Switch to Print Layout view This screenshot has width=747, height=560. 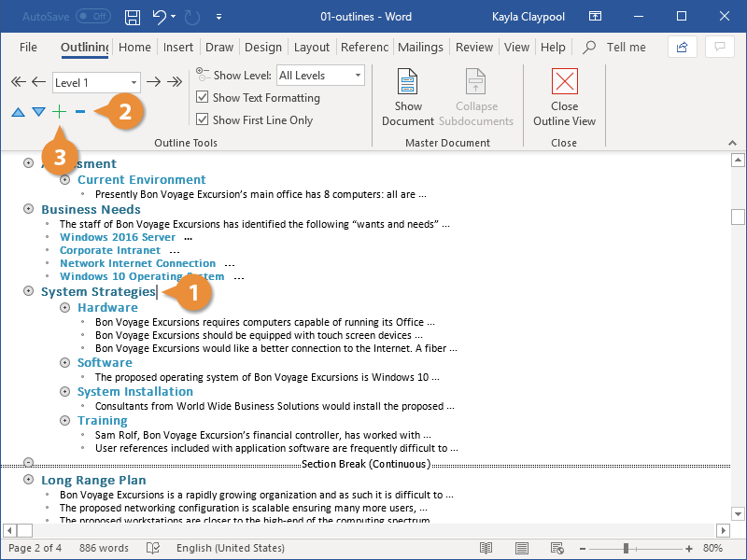(x=522, y=548)
